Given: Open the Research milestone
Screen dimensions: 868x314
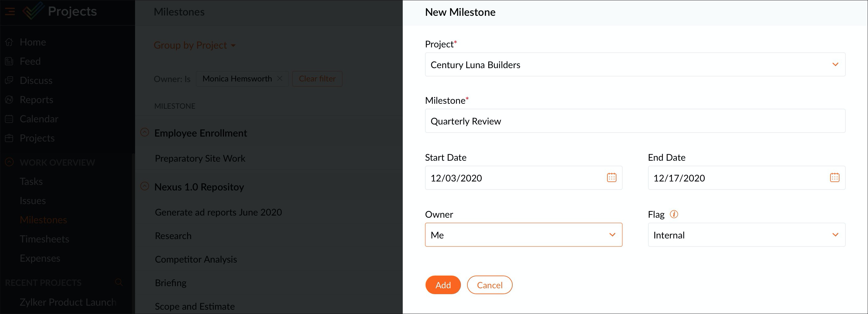Looking at the screenshot, I should point(173,236).
